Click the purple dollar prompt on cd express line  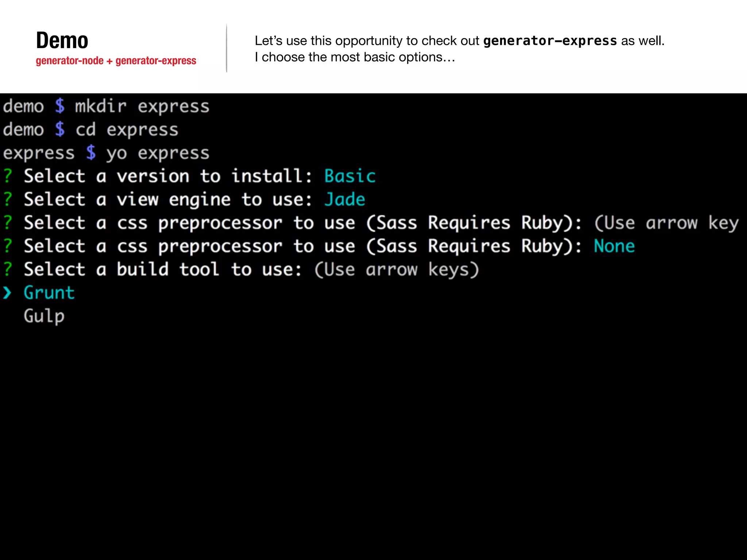[x=60, y=130]
